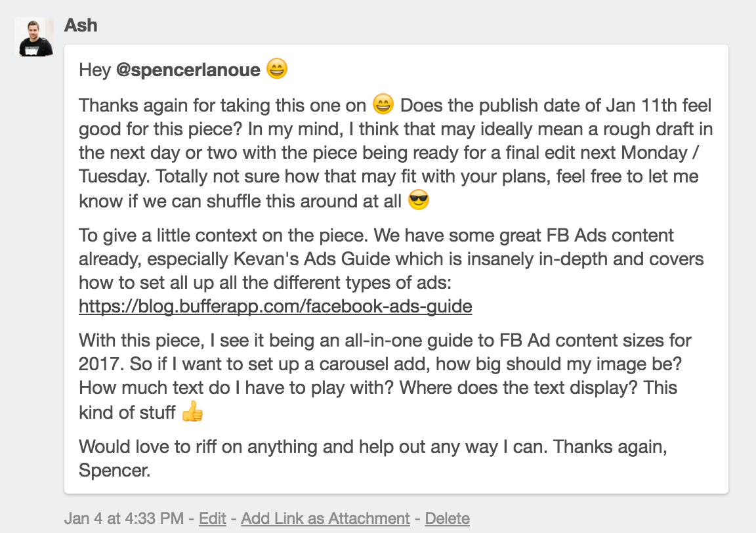This screenshot has width=756, height=533.
Task: Click the paragraph starting "With this piece"
Action: (x=385, y=376)
